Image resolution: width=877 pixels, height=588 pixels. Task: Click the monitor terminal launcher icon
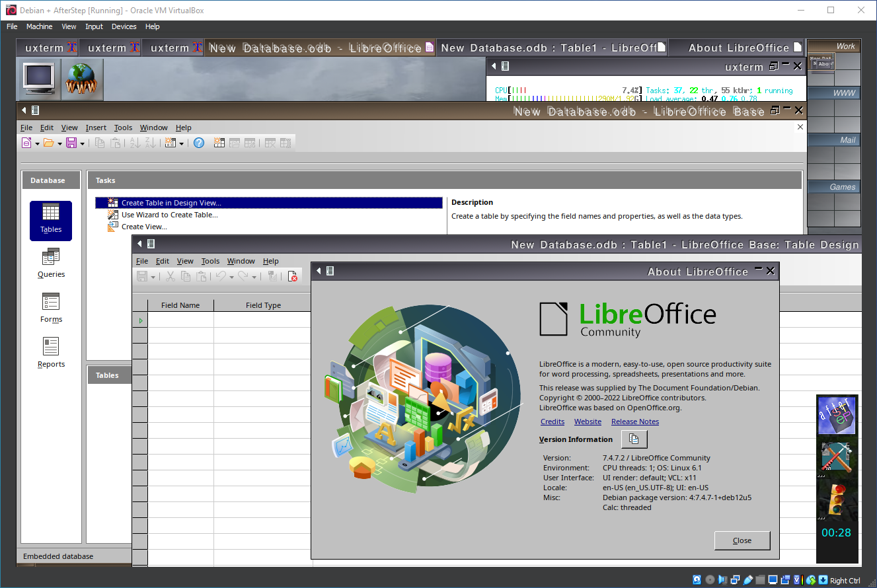39,79
